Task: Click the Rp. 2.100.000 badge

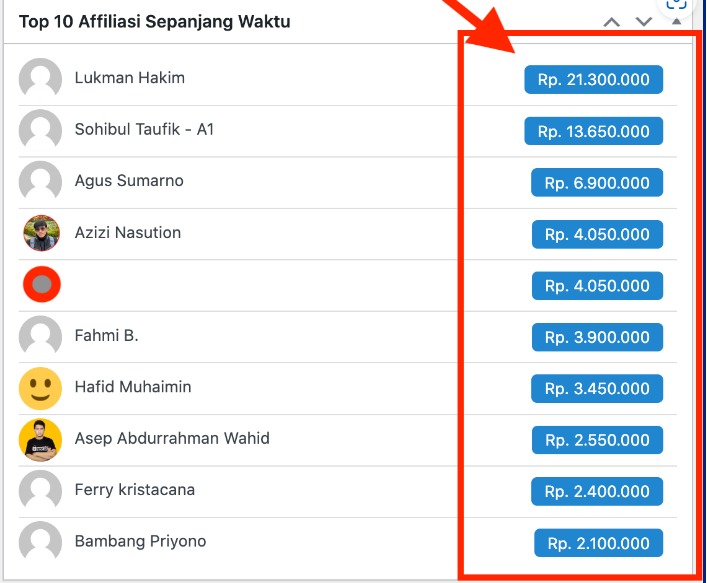Action: coord(598,543)
